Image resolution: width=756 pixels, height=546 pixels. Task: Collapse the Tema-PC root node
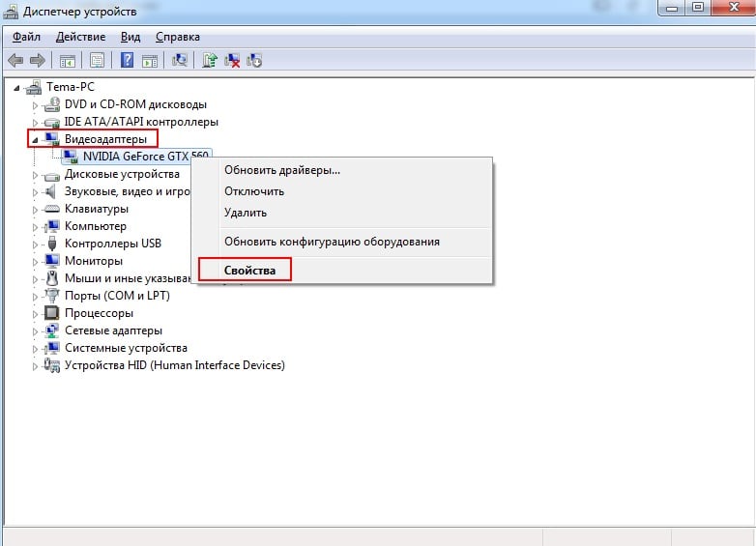point(20,87)
